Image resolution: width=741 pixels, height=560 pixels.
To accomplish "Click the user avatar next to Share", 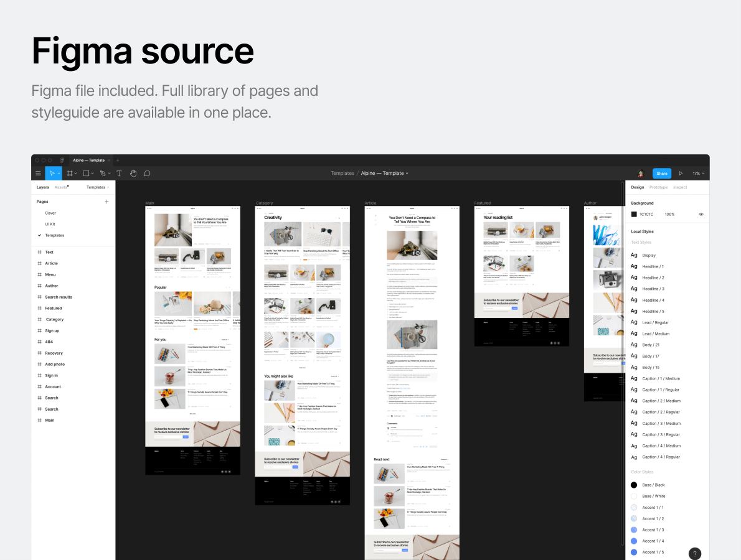I will pos(641,173).
